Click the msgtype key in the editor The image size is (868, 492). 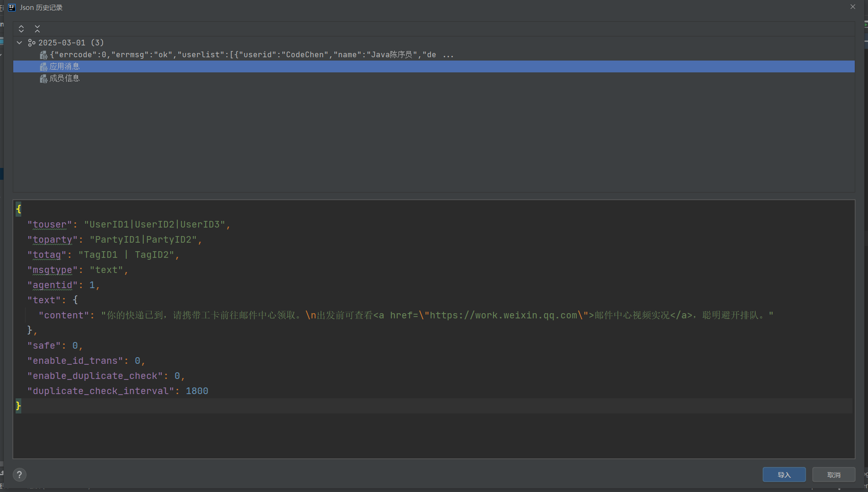click(52, 270)
